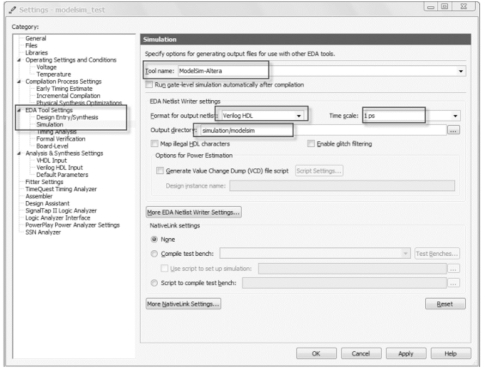Select Early Timing Estimate item

click(64, 88)
